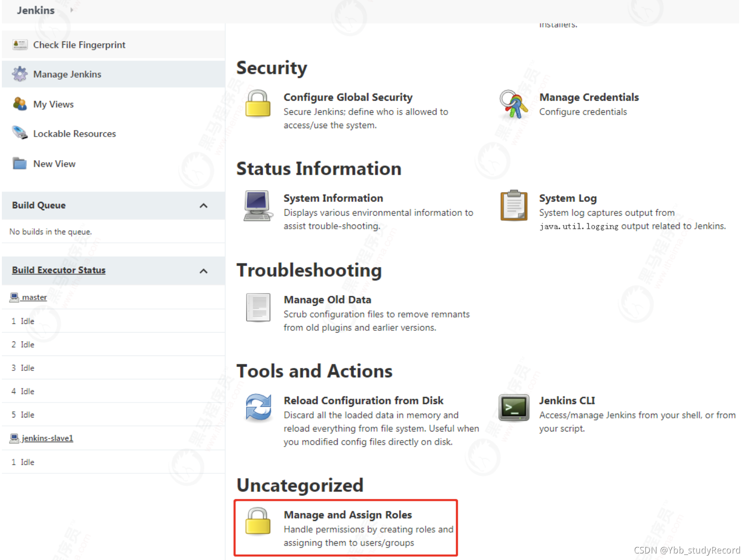Open System Log link
The width and height of the screenshot is (747, 560).
click(568, 198)
